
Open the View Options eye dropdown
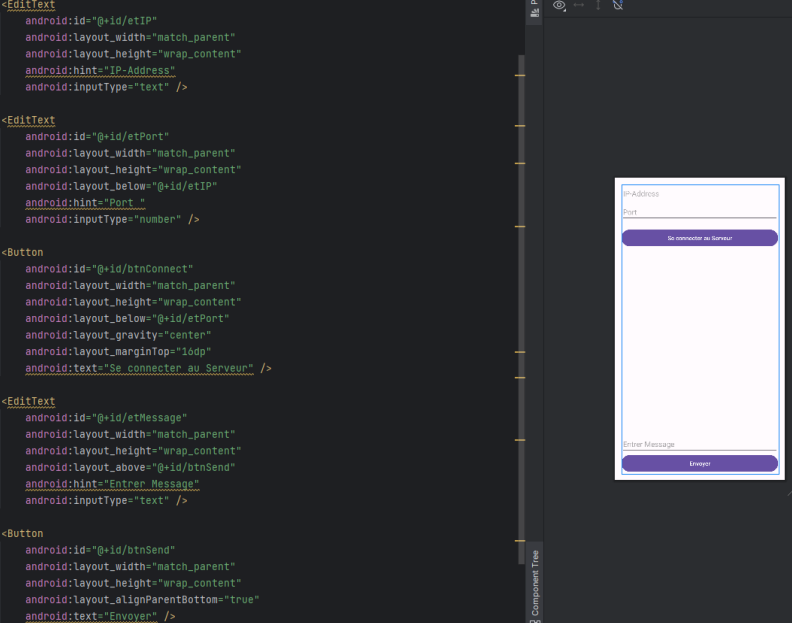point(559,6)
